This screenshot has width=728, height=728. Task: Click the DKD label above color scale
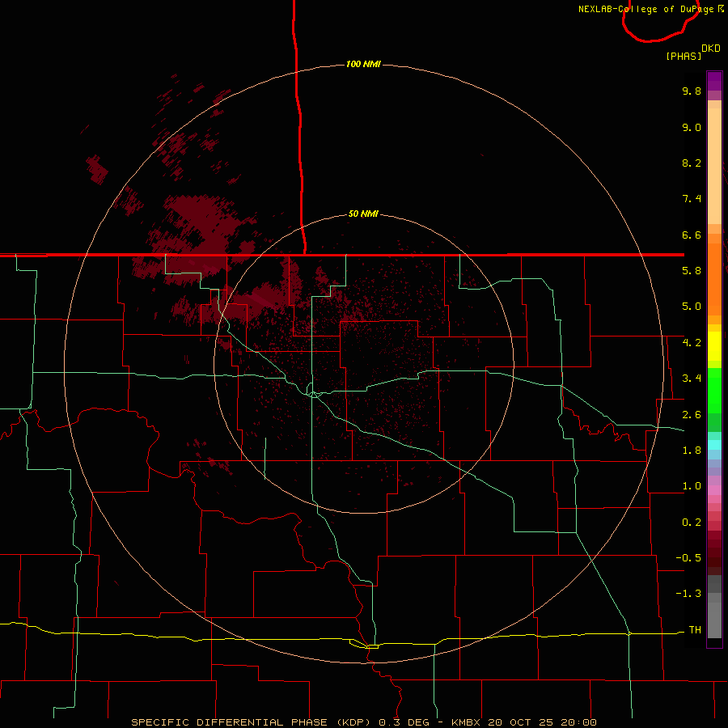coord(711,49)
